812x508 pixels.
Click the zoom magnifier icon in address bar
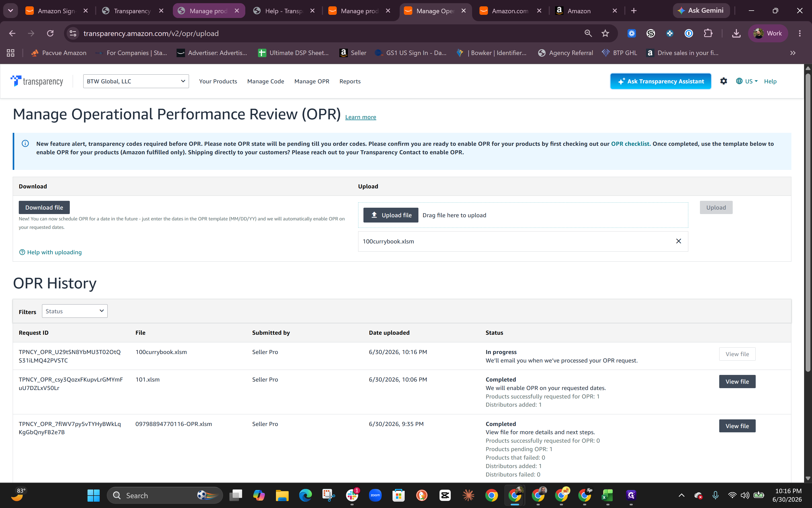click(588, 33)
